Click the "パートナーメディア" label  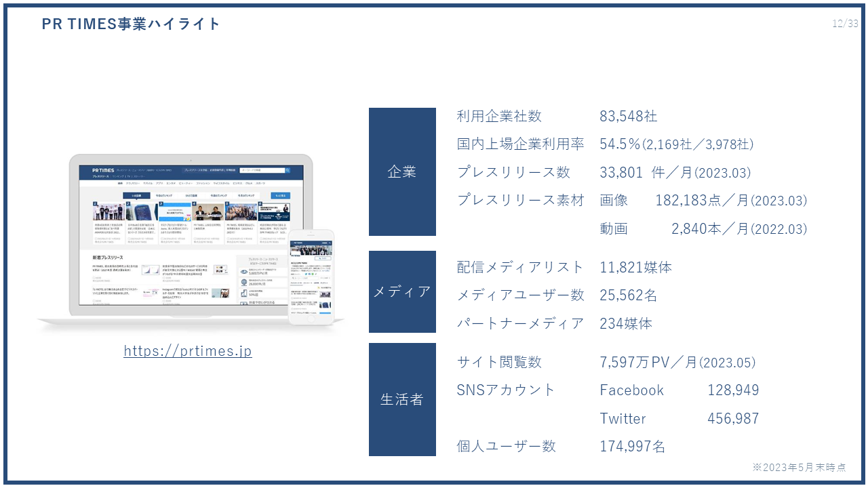click(521, 324)
